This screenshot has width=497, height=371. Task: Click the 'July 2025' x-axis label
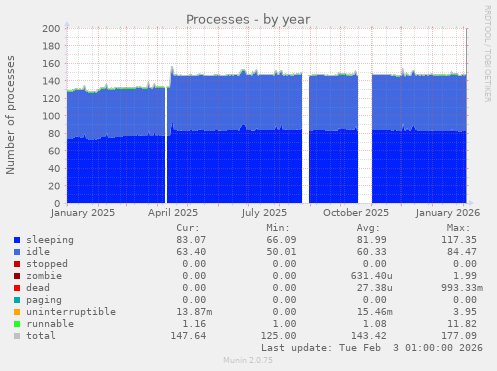264,213
